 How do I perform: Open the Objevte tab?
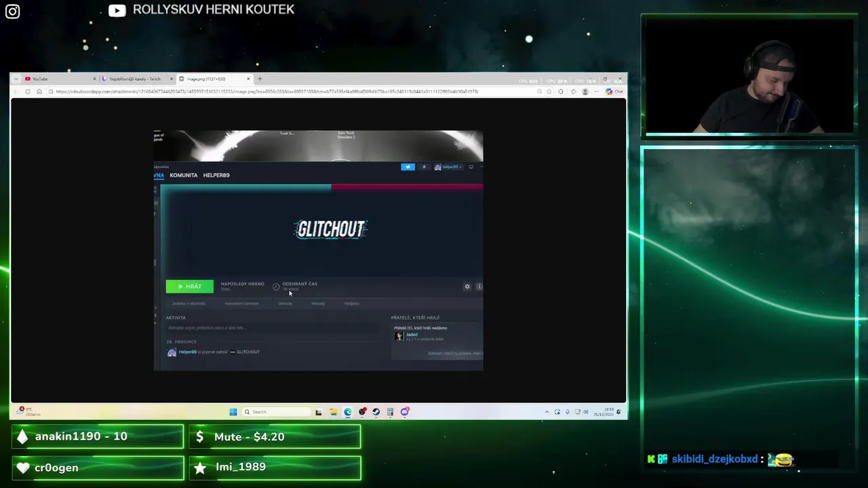(285, 304)
